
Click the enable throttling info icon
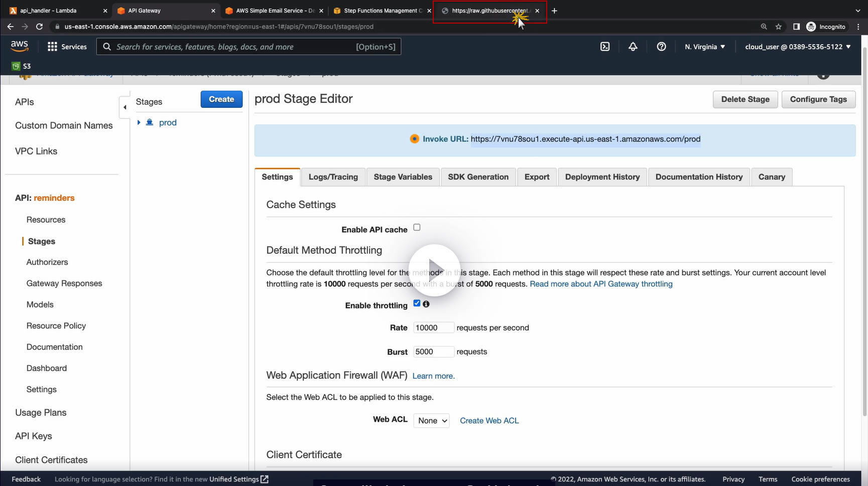(426, 304)
